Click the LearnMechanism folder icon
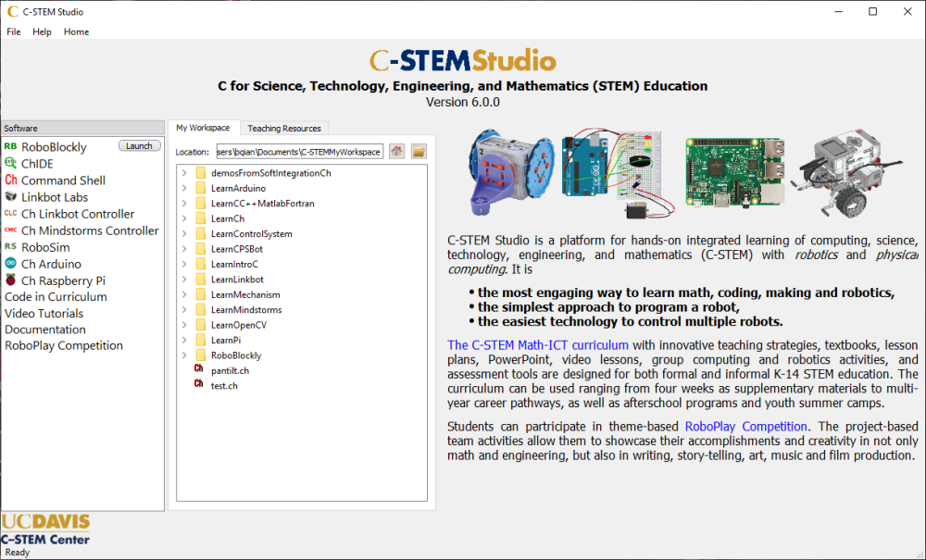This screenshot has width=926, height=560. [201, 294]
